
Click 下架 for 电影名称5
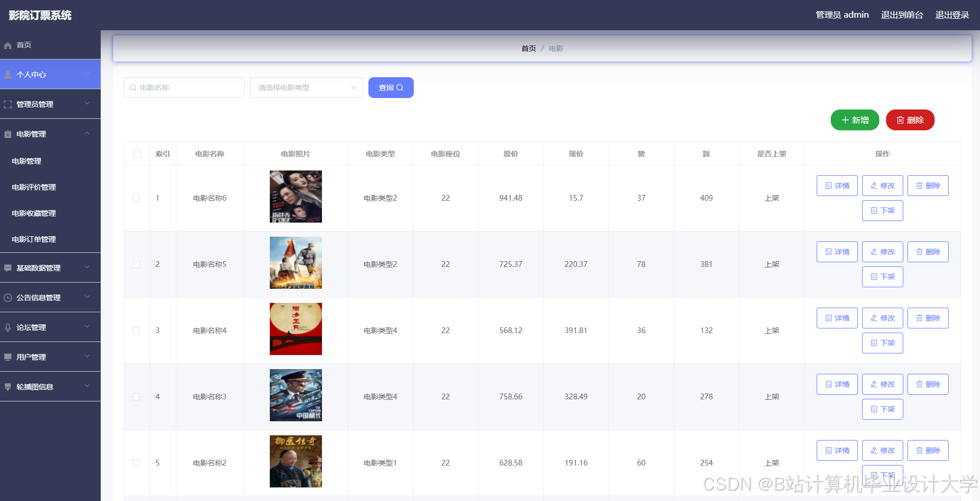coord(882,277)
